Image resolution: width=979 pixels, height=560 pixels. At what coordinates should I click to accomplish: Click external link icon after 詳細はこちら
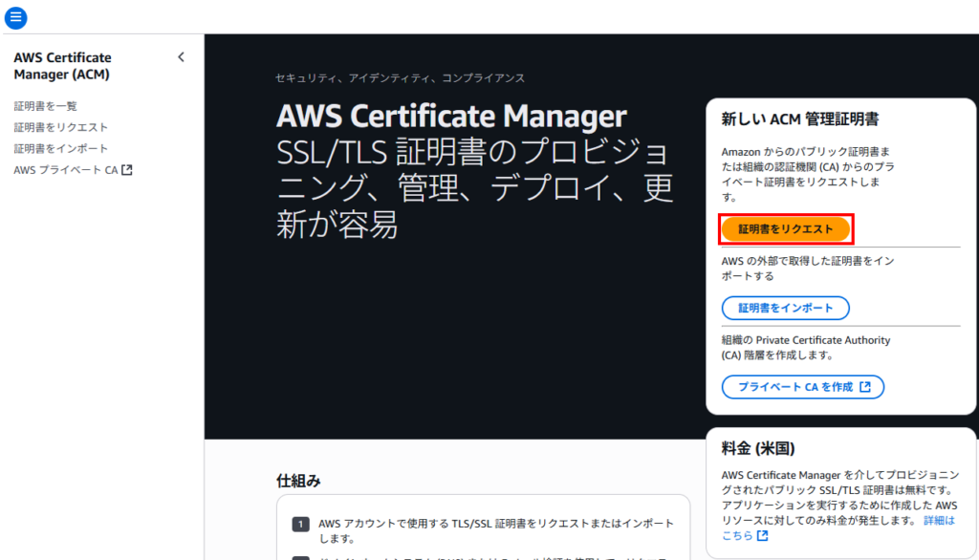point(762,536)
